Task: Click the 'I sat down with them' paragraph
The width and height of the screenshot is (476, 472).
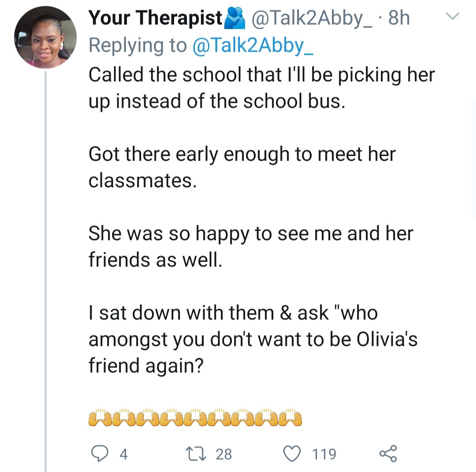Action: pos(253,339)
